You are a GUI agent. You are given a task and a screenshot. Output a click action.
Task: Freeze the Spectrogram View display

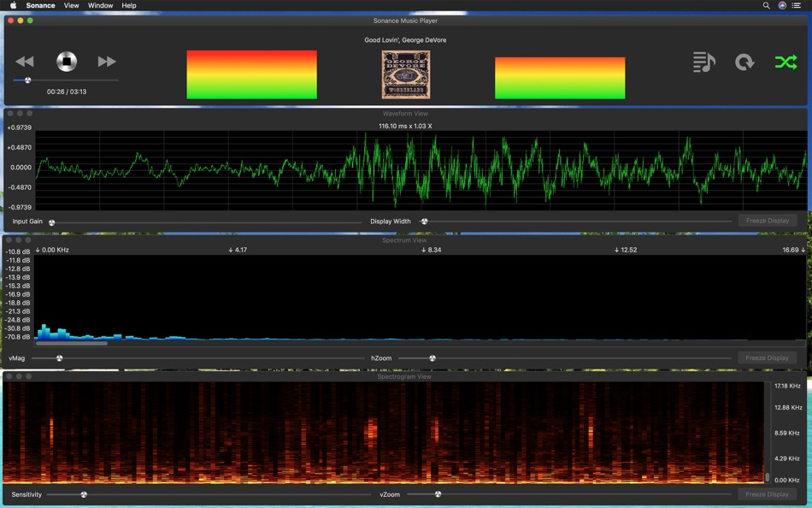[x=767, y=494]
